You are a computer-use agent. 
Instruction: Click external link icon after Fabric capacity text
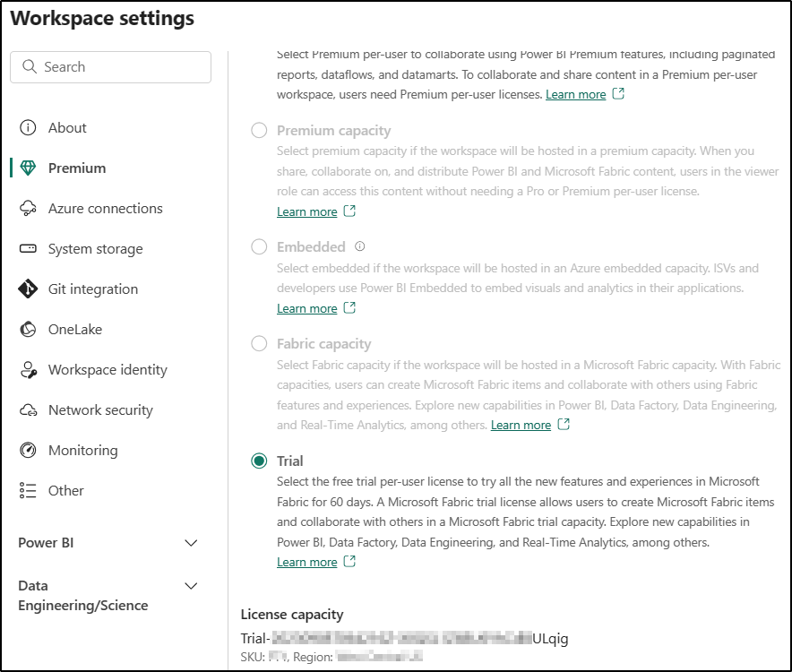click(x=564, y=425)
